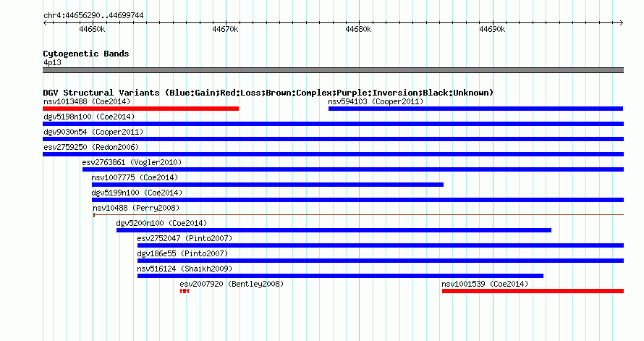
Task: Click the dgv5198n100 (Coe2014) label
Action: pyautogui.click(x=89, y=117)
